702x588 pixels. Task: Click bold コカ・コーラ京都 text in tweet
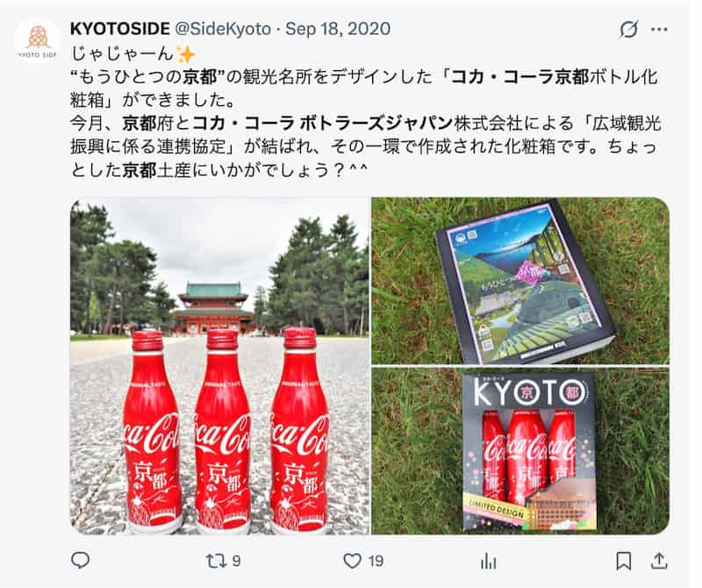[519, 77]
